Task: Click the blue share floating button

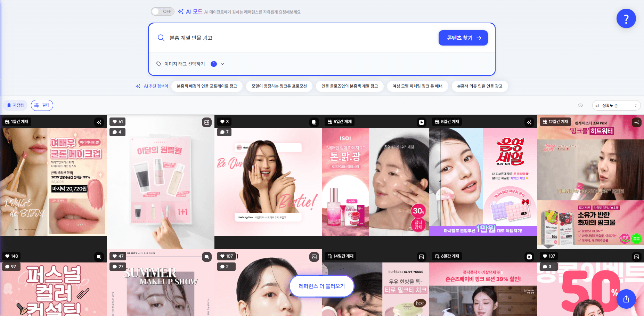Action: 626,299
